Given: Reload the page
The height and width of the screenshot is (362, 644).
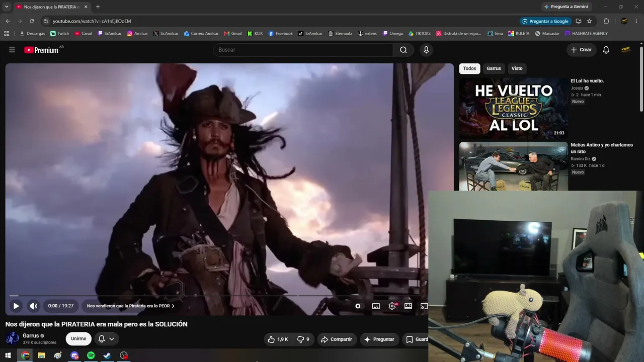Looking at the screenshot, I should tap(32, 21).
